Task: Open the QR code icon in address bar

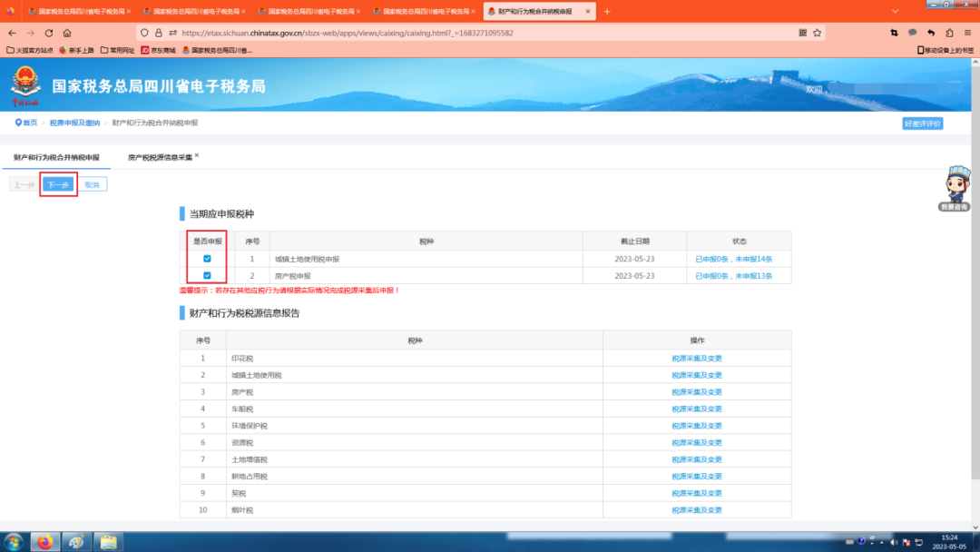Action: 802,33
